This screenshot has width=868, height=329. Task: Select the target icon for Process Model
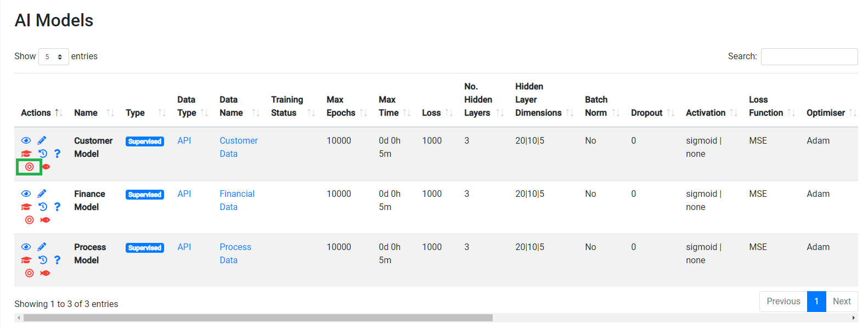click(x=29, y=273)
